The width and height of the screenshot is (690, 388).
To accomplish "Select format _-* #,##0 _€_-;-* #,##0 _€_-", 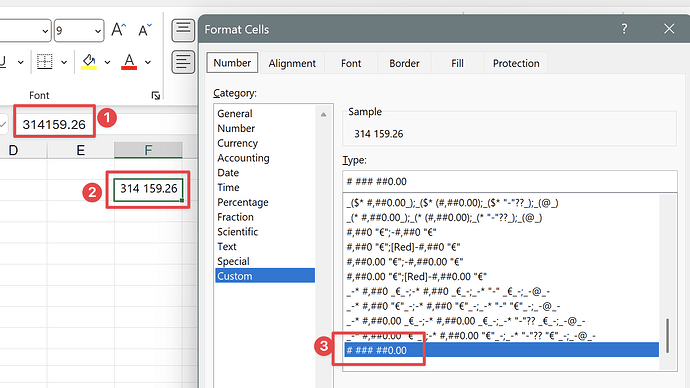I will click(x=501, y=291).
